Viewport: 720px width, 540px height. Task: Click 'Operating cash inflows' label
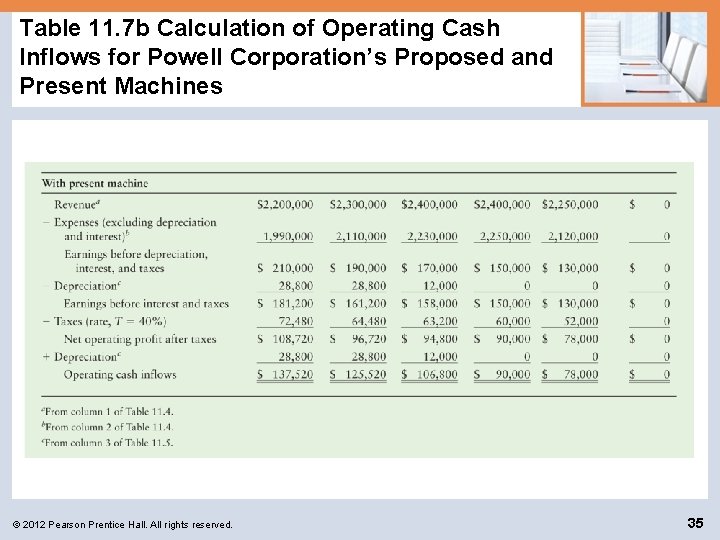click(x=120, y=375)
